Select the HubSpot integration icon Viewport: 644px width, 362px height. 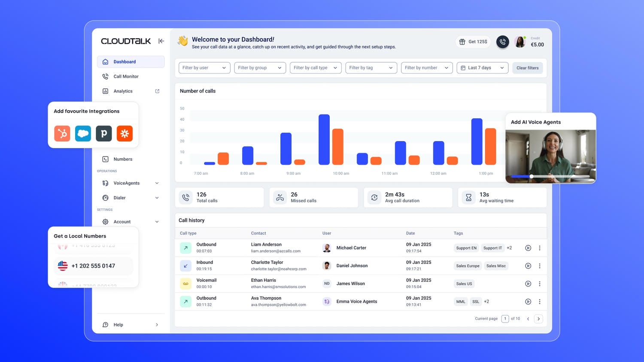pos(62,133)
